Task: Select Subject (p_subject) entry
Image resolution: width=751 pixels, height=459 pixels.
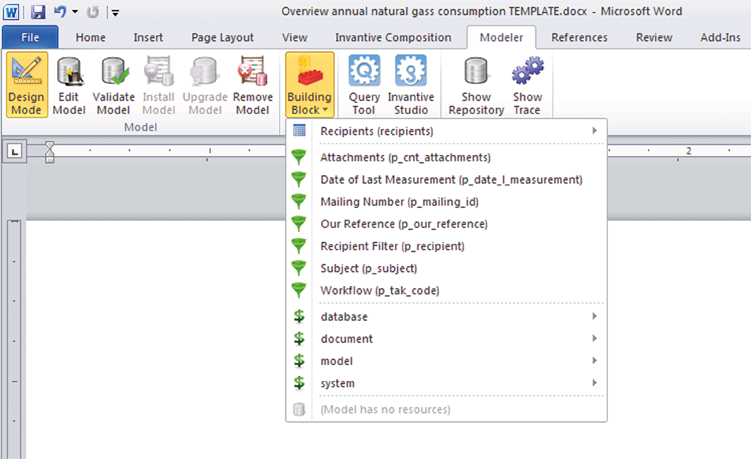Action: tap(446, 268)
